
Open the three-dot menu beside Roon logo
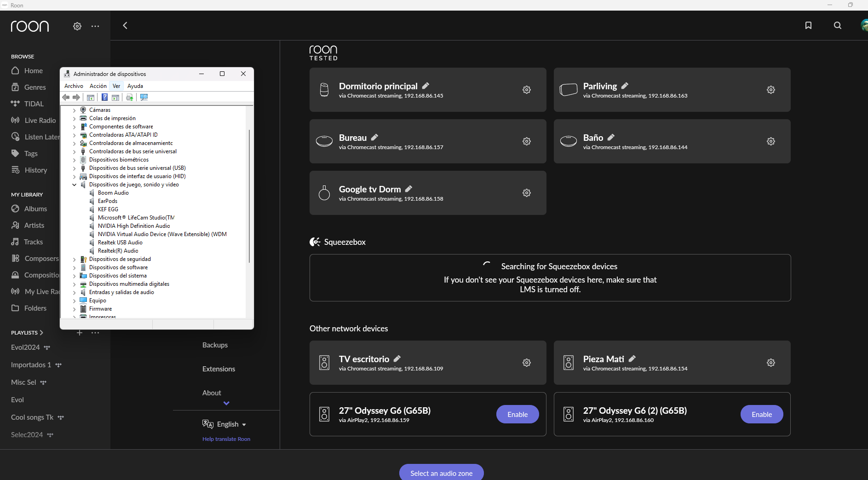tap(95, 26)
